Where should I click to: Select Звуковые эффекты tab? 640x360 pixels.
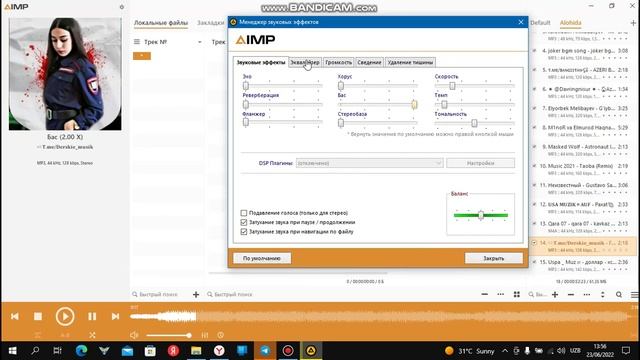[x=261, y=62]
